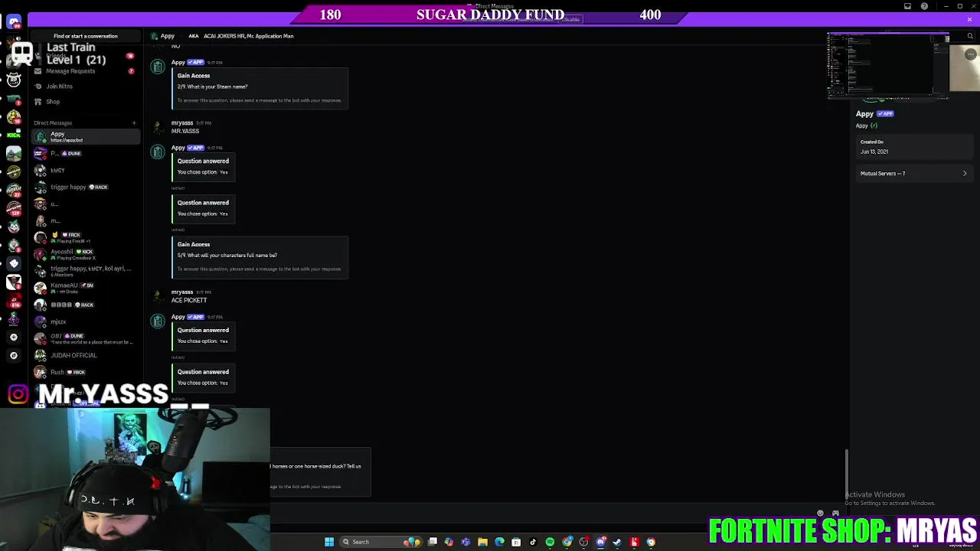This screenshot has height=551, width=980.
Task: Click the stream preview thumbnail in profile panel
Action: tap(888, 64)
